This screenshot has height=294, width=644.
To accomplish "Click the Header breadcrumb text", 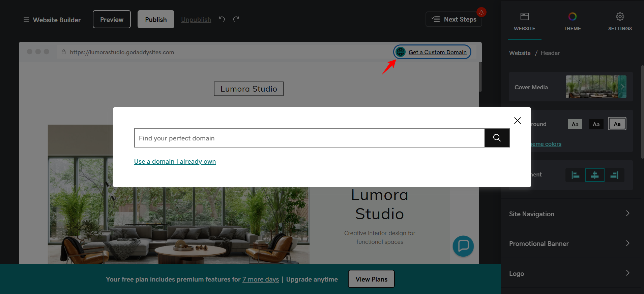I will click(550, 53).
